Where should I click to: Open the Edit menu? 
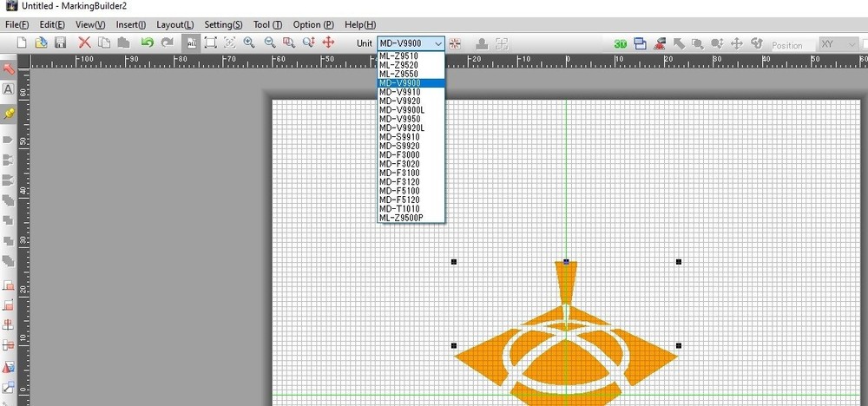pos(52,25)
